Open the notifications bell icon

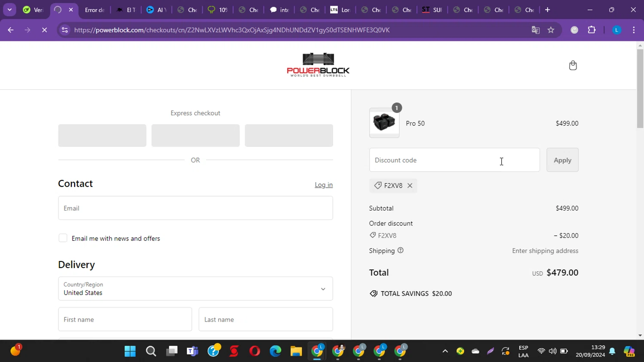612,351
